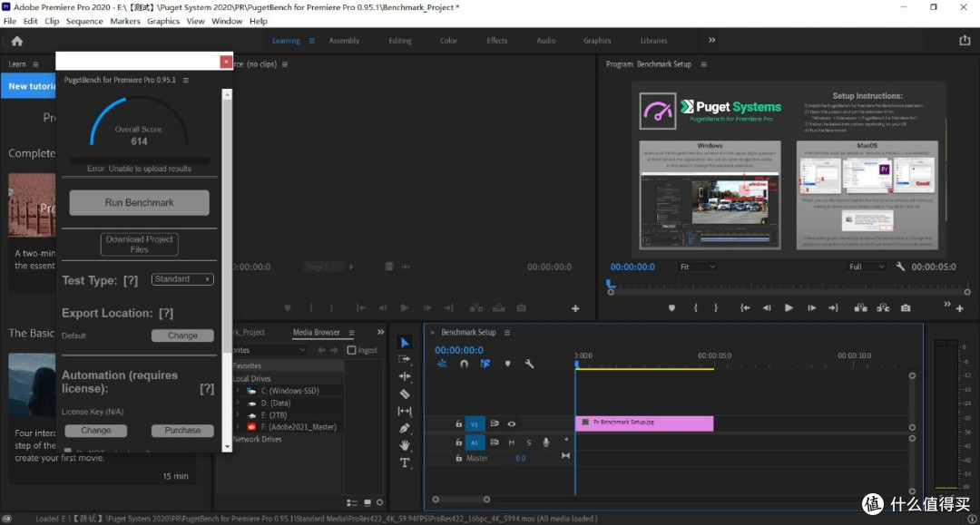Select the Hand tool

[x=405, y=445]
